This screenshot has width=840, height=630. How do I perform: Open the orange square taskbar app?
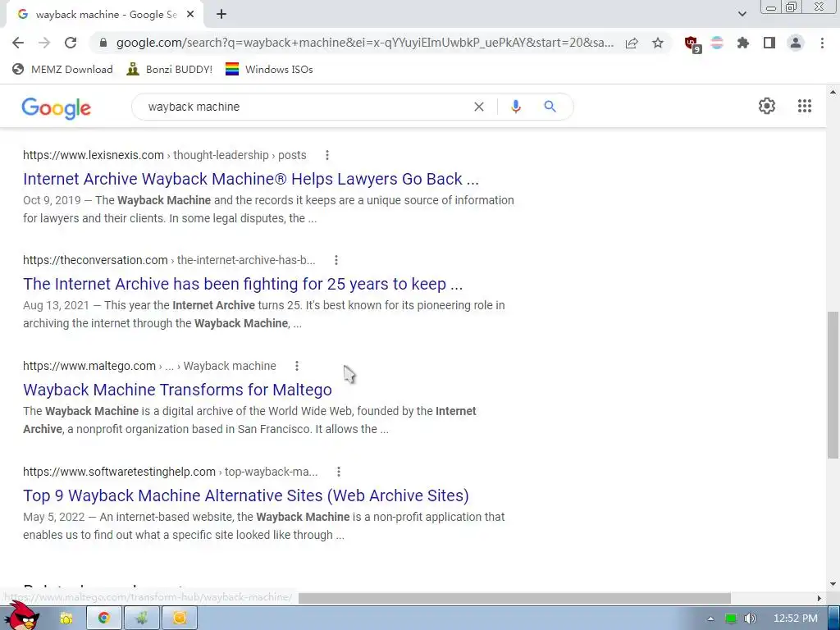tap(180, 619)
